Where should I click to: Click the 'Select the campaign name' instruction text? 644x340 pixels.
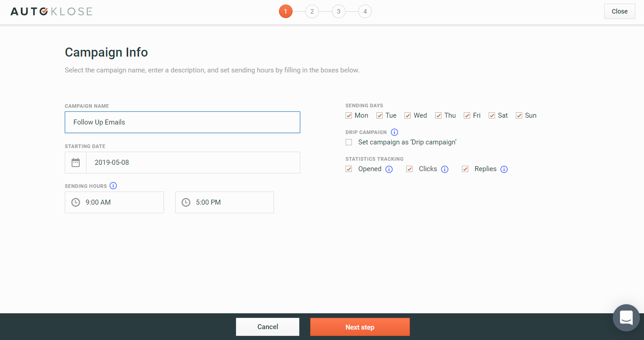tap(212, 70)
